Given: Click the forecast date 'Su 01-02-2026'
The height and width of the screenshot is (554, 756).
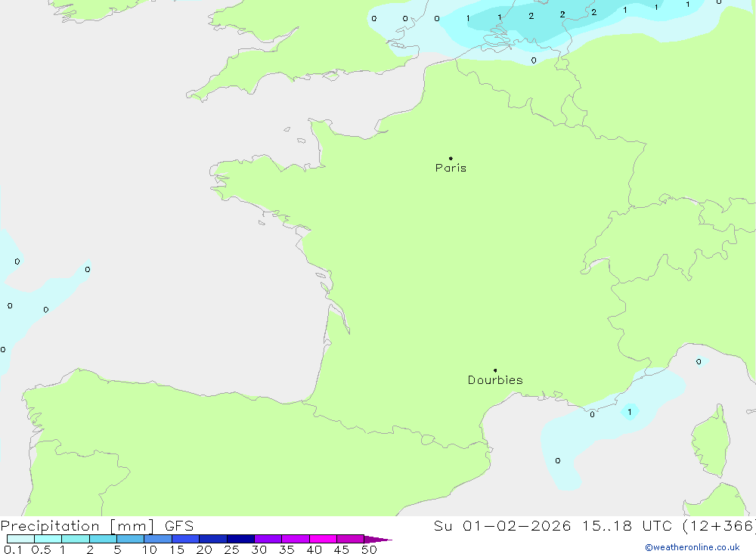Looking at the screenshot, I should 503,526.
